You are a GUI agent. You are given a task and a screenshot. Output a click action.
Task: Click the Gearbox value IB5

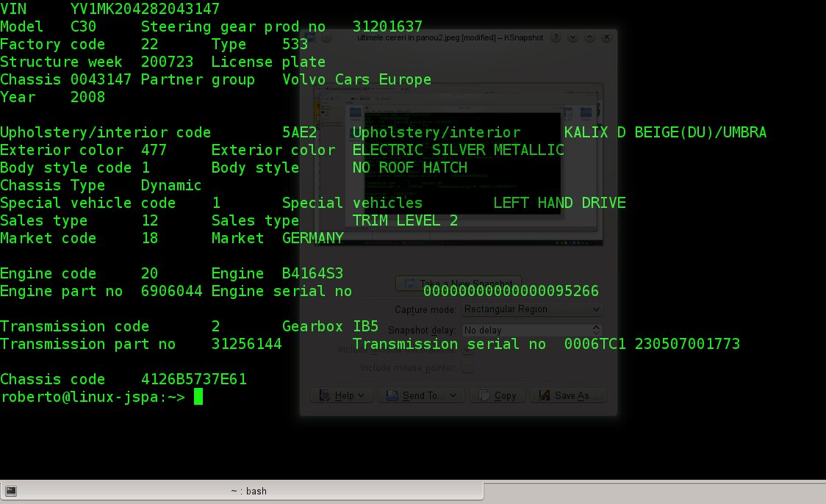tap(365, 326)
